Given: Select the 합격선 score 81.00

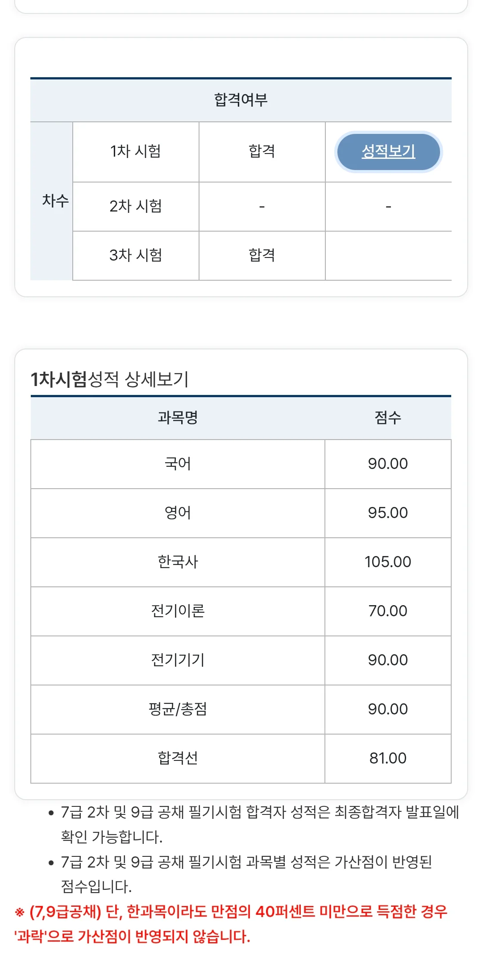Looking at the screenshot, I should tap(388, 759).
